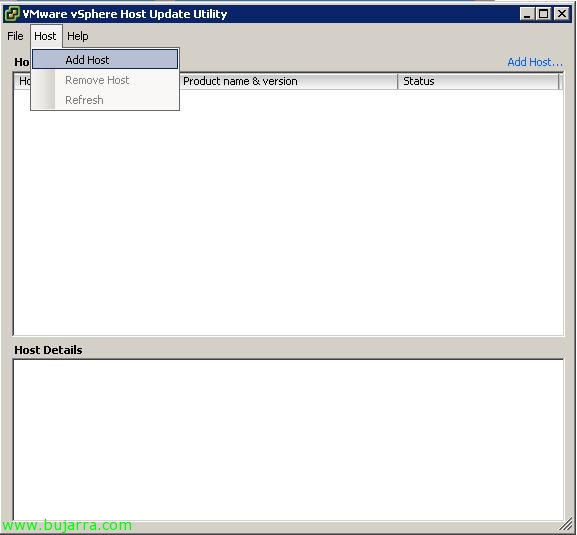The width and height of the screenshot is (577, 535).
Task: Click the blue Add Host... link
Action: pos(535,62)
